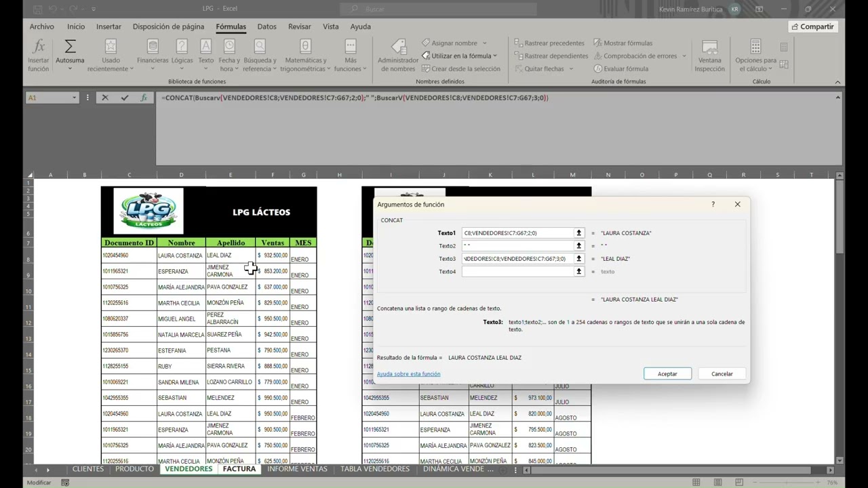Open Fecha y hora functions
The image size is (868, 488).
point(229,55)
